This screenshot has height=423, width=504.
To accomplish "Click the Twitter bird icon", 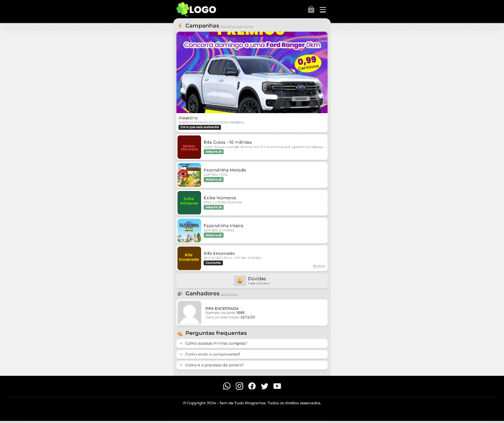I will click(264, 386).
